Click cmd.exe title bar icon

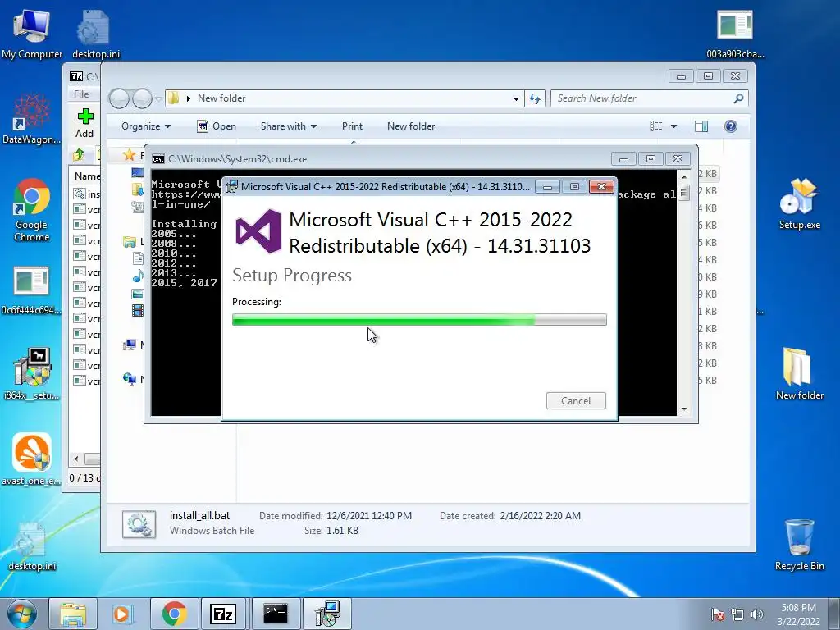click(158, 159)
